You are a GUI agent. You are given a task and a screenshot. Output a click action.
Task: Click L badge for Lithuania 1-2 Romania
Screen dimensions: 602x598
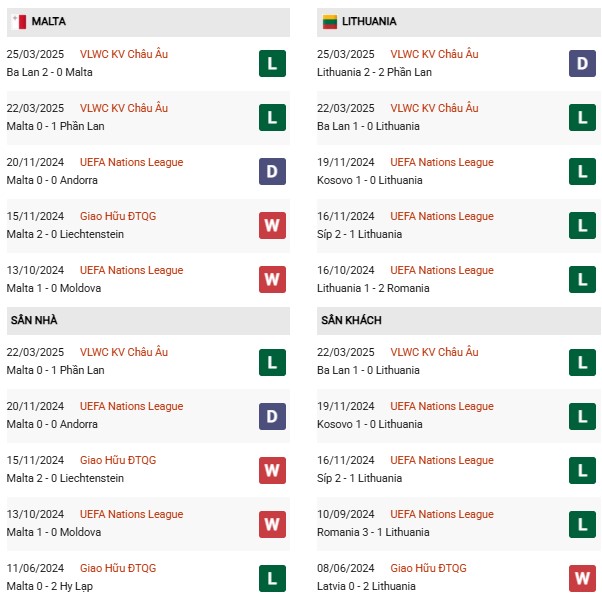click(582, 279)
